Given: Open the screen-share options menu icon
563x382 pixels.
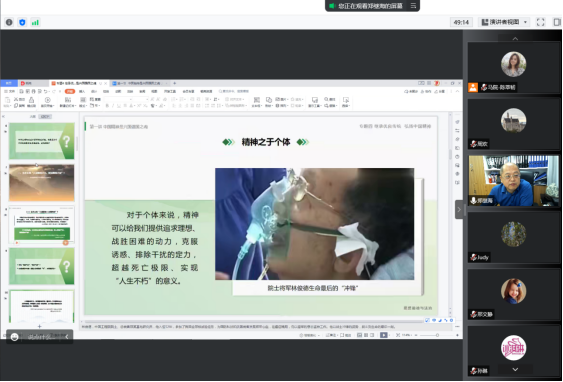Looking at the screenshot, I should coord(413,6).
